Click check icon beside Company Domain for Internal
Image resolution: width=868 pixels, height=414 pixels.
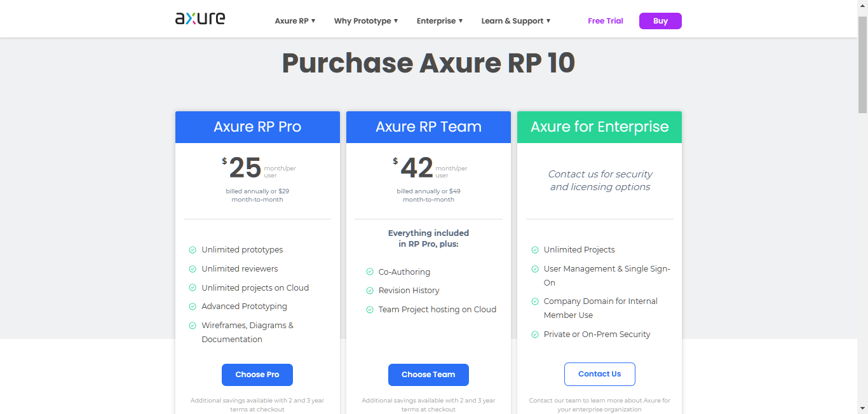pos(535,301)
